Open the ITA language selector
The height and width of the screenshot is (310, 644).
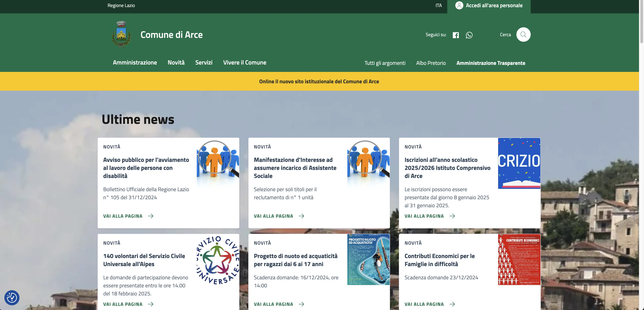(x=439, y=6)
